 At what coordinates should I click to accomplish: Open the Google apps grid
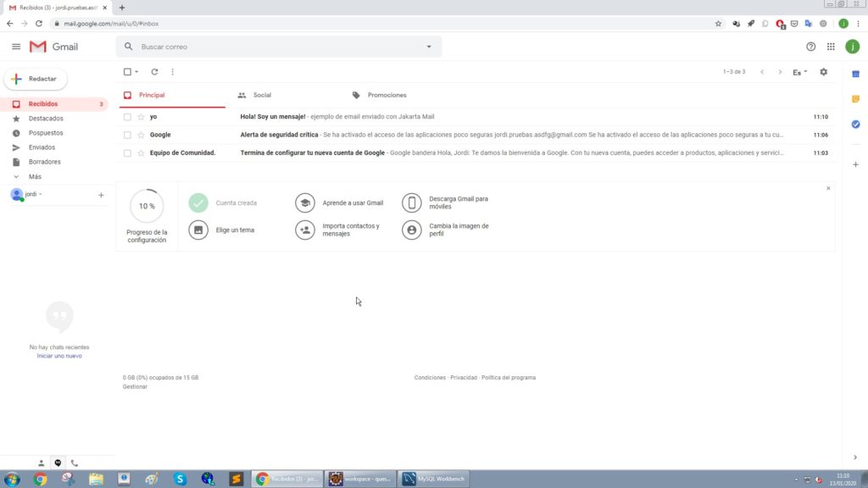click(x=829, y=47)
